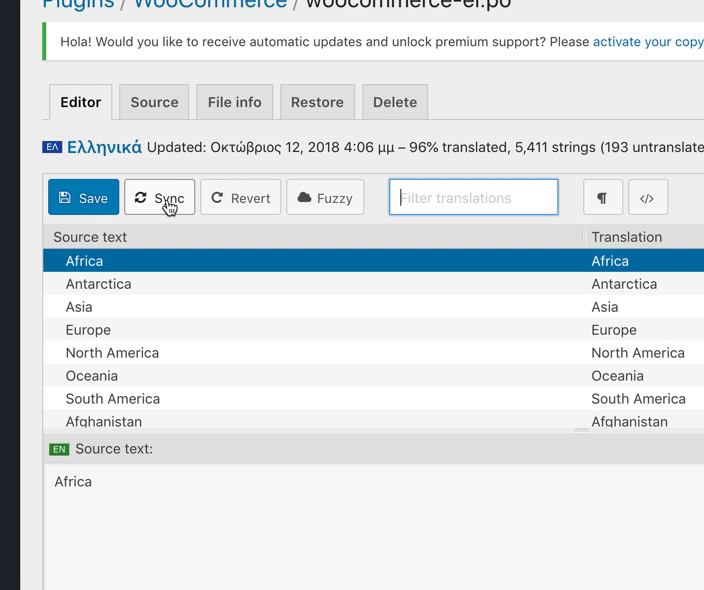Image resolution: width=704 pixels, height=590 pixels.
Task: Click the Antarctica translation cell
Action: click(645, 284)
